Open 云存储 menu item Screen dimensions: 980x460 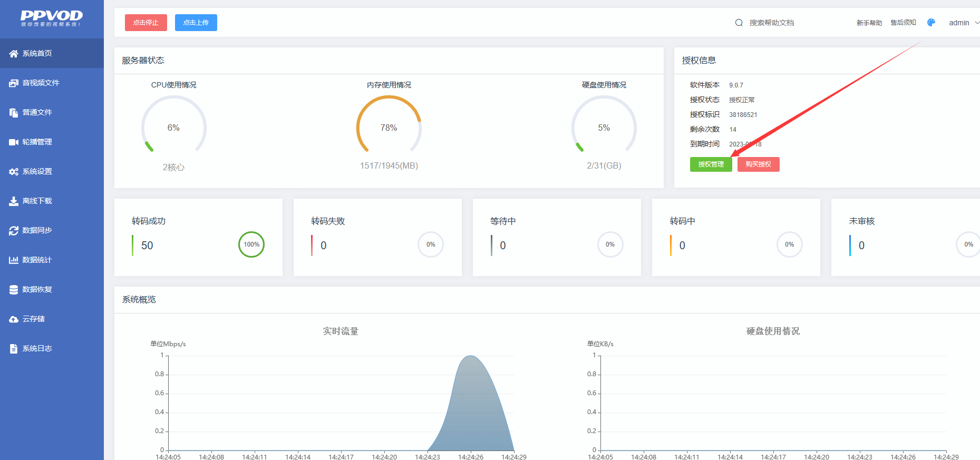pyautogui.click(x=52, y=319)
